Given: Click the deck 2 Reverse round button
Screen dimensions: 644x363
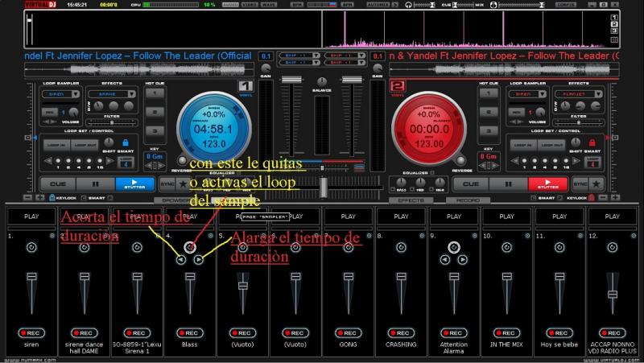Looking at the screenshot, I should pyautogui.click(x=460, y=160).
